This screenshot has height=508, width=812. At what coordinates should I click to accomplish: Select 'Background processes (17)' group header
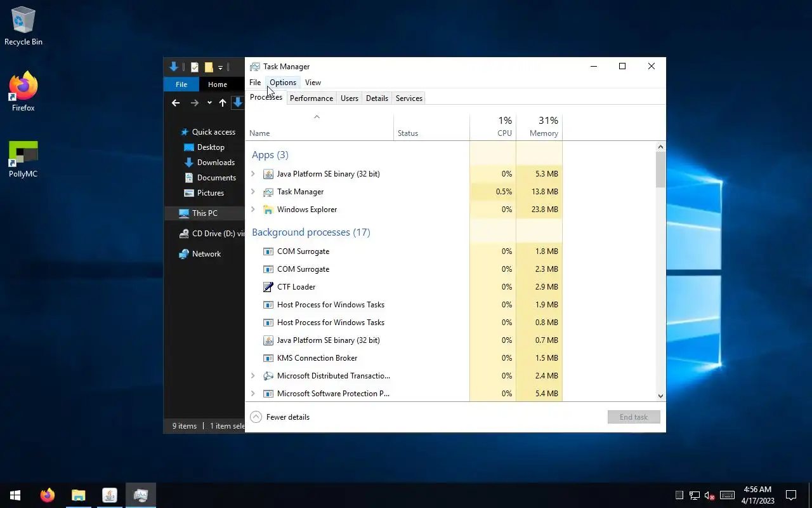pos(311,232)
